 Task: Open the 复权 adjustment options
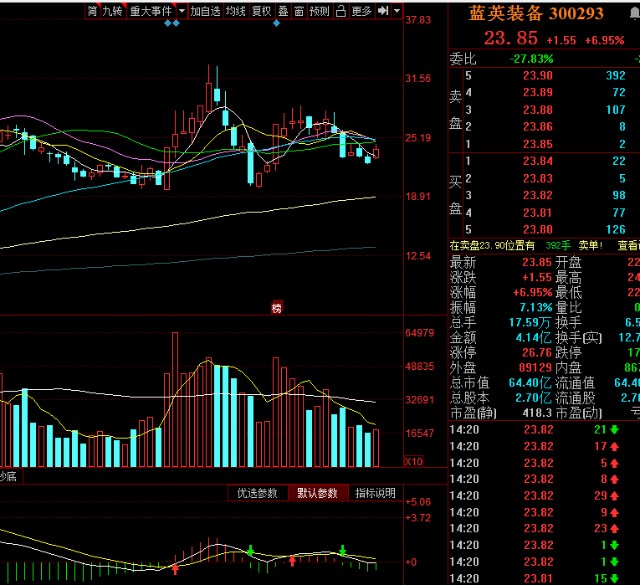[x=261, y=11]
